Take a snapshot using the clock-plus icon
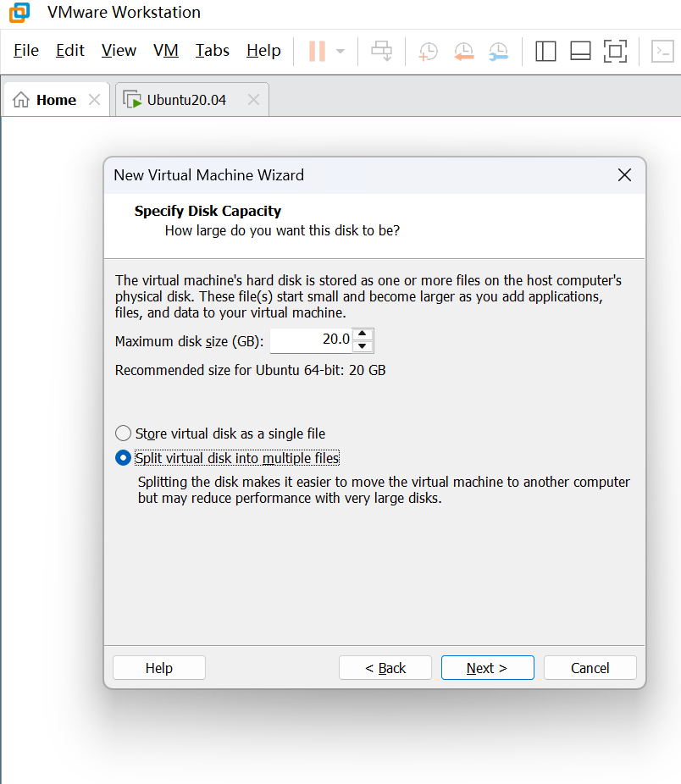 [x=429, y=51]
